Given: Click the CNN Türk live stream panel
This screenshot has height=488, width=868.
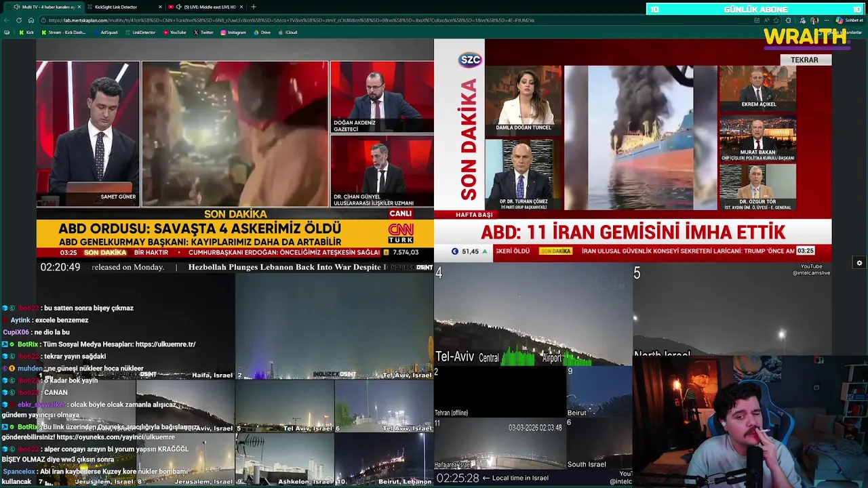Looking at the screenshot, I should (235, 149).
